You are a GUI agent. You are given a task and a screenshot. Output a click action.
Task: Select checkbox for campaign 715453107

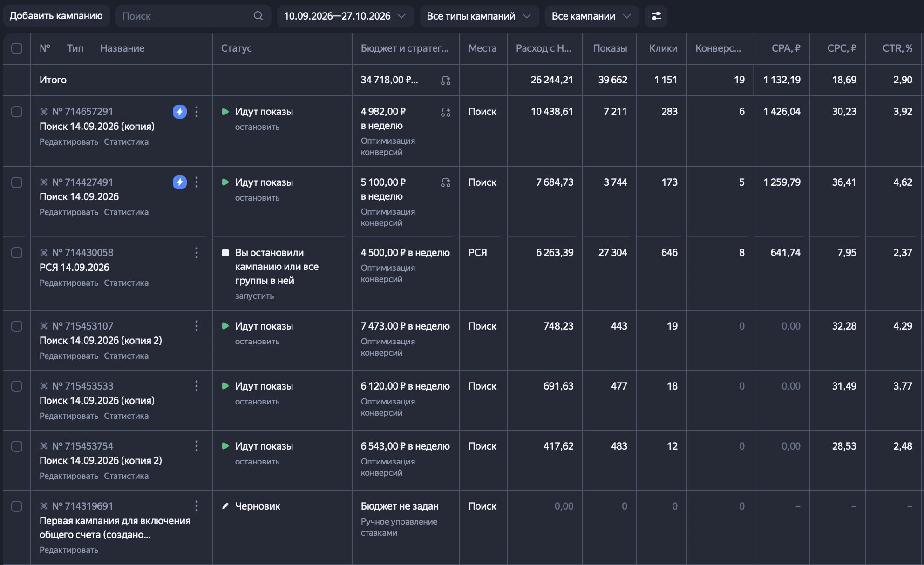click(17, 326)
